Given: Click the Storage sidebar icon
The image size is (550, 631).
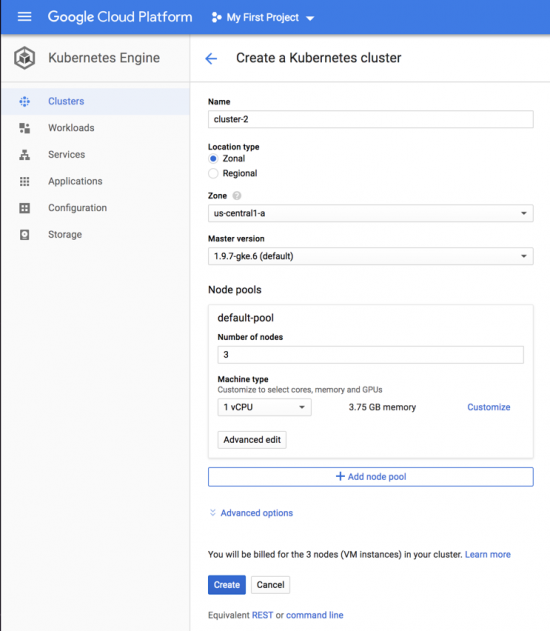Looking at the screenshot, I should tap(25, 235).
